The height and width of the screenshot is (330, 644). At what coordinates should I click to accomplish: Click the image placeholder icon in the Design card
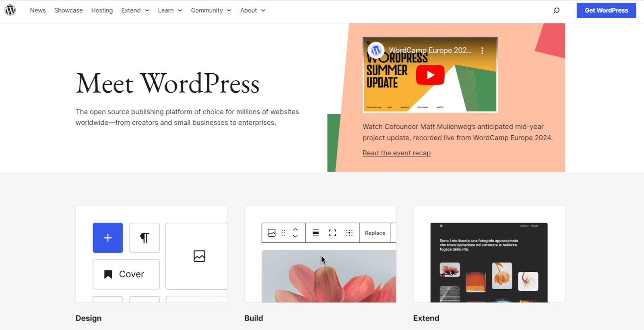(x=199, y=256)
